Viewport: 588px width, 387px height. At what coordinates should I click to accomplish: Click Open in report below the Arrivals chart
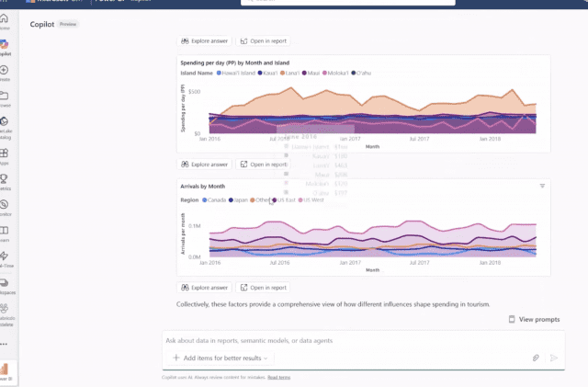coord(264,288)
